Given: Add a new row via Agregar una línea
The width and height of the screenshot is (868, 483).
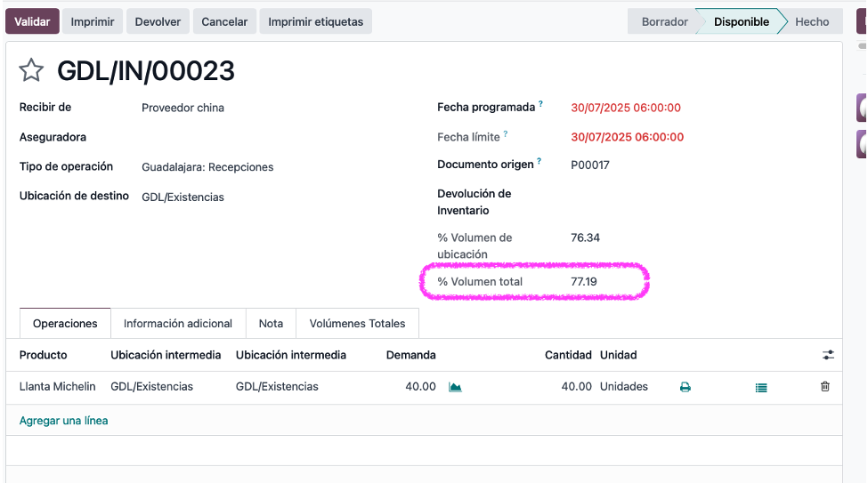Looking at the screenshot, I should click(64, 421).
